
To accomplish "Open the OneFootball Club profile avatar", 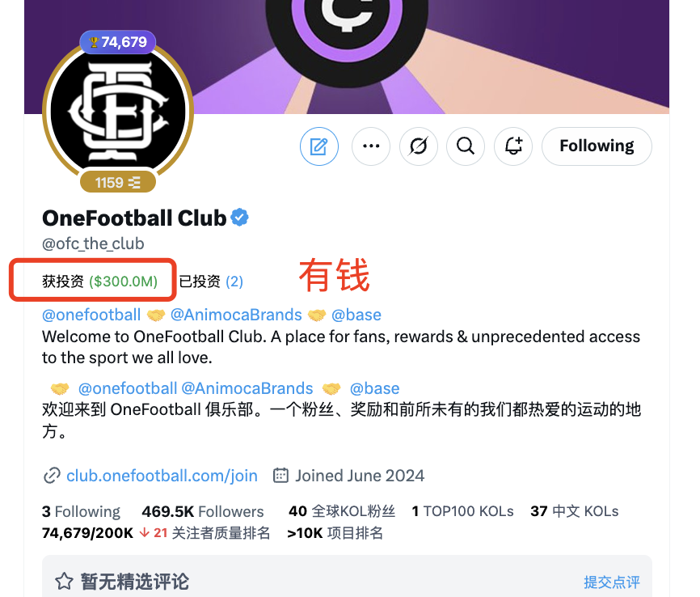I will click(x=118, y=112).
